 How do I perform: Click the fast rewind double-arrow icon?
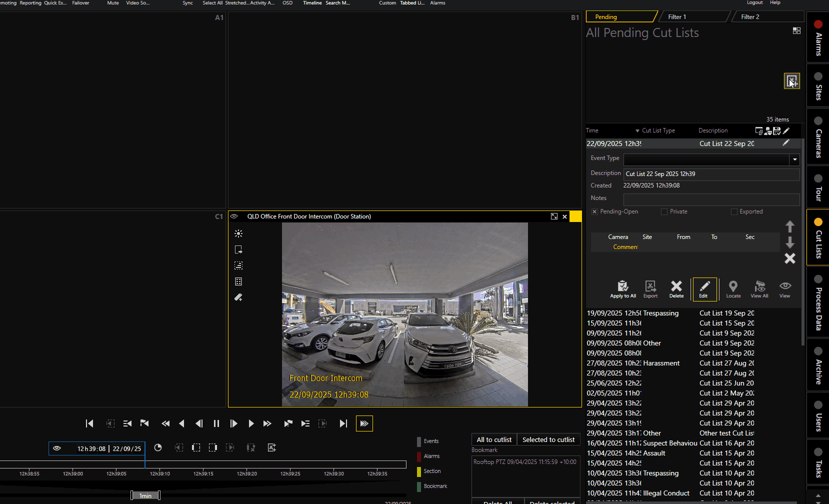coord(165,423)
